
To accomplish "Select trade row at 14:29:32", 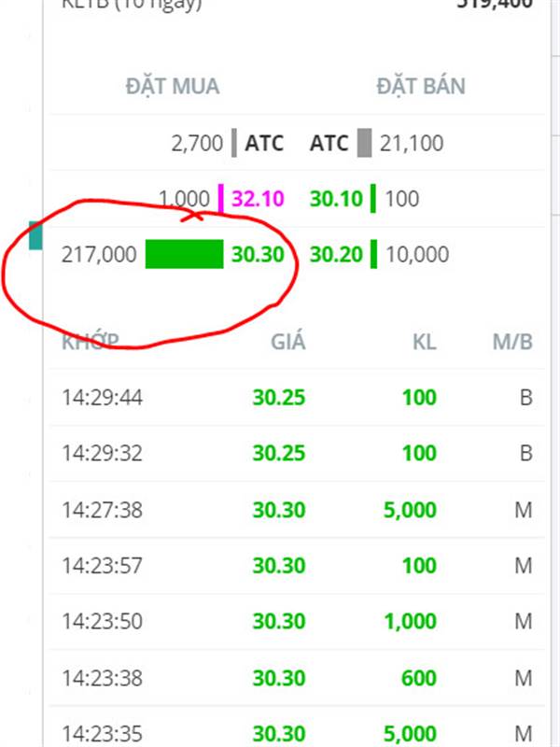I will 297,453.
